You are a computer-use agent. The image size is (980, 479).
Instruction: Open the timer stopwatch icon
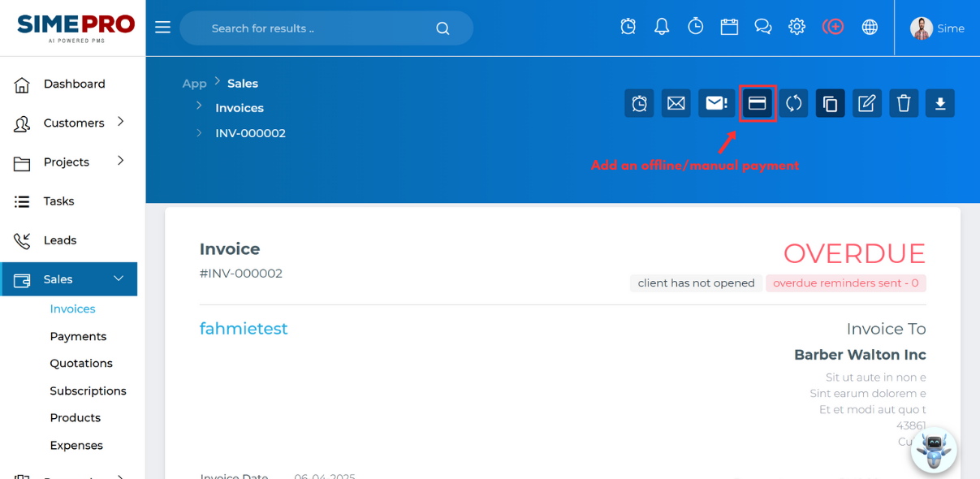[696, 27]
